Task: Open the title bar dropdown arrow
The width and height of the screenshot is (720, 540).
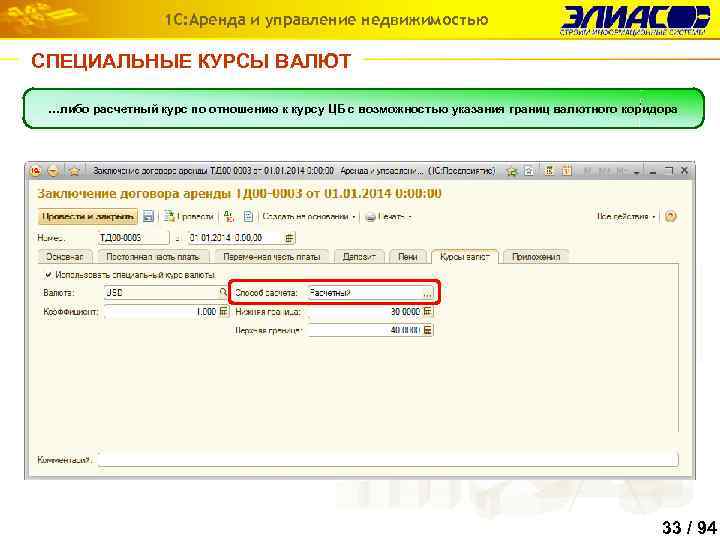Action: (636, 172)
